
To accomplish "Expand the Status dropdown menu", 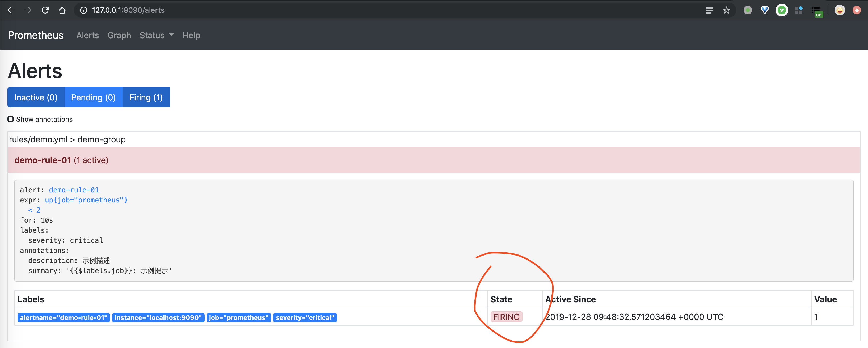I will coord(157,35).
